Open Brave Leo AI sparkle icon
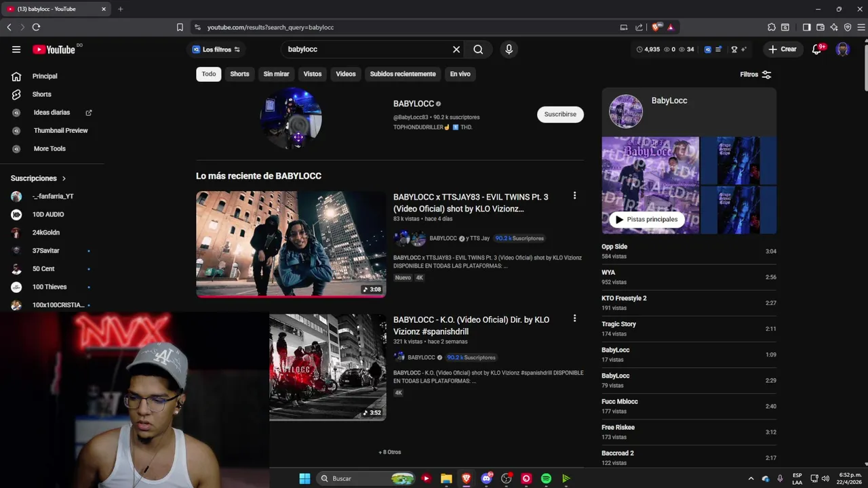Viewport: 868px width, 488px height. click(834, 27)
